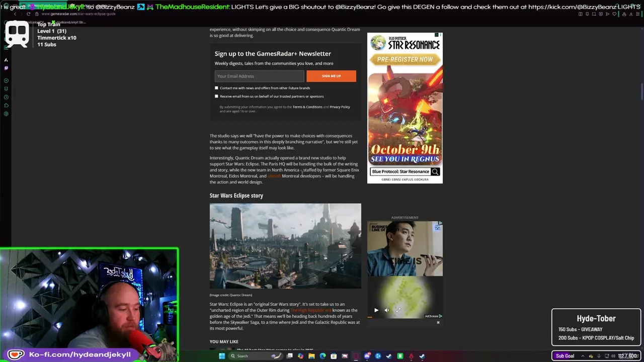Open Microsoft Store from the taskbar
Image resolution: width=644 pixels, height=362 pixels.
tap(334, 356)
